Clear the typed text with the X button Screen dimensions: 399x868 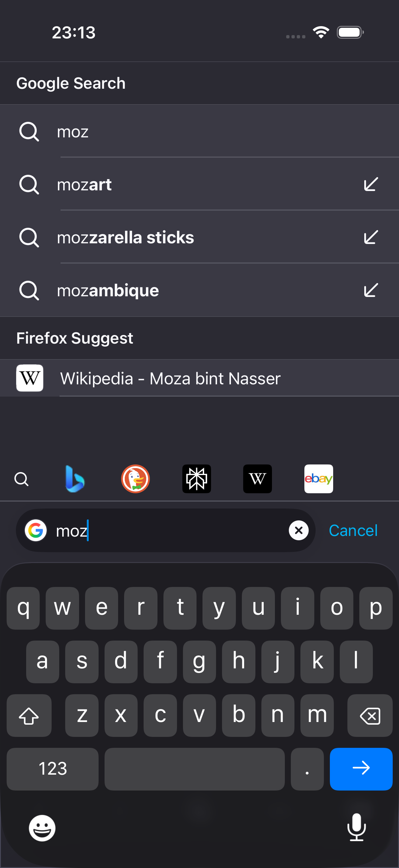coord(299,530)
